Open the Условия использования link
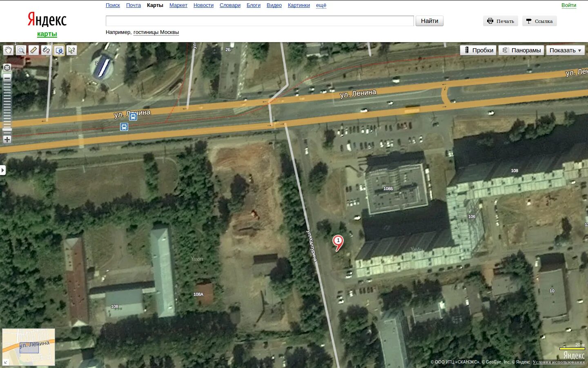 559,362
